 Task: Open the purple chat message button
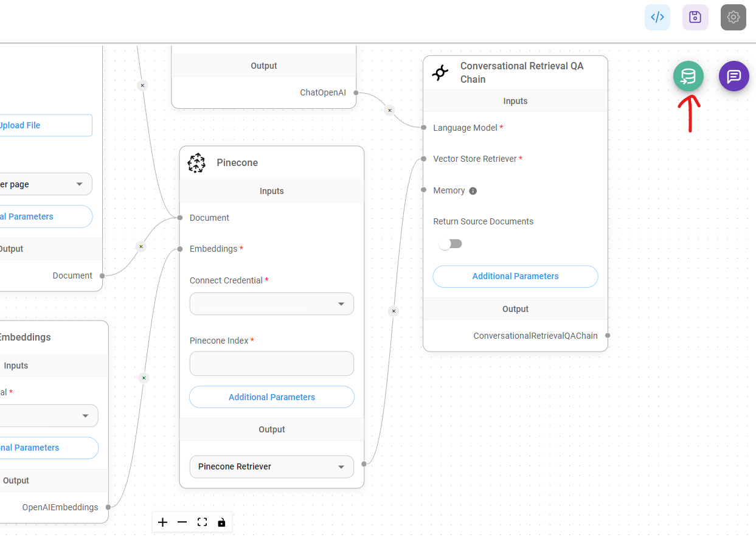click(733, 77)
